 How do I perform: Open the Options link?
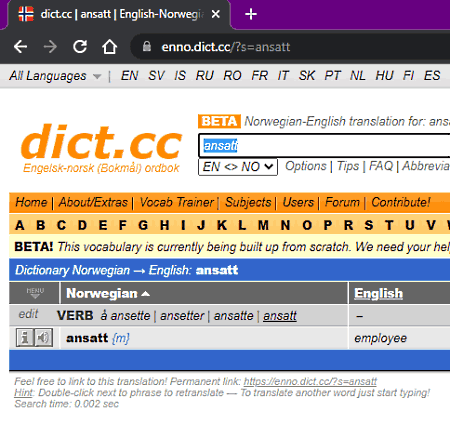306,166
